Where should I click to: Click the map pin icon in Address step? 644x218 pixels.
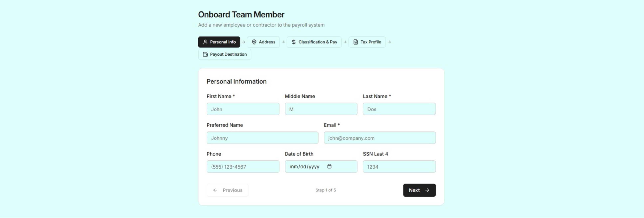tap(254, 42)
